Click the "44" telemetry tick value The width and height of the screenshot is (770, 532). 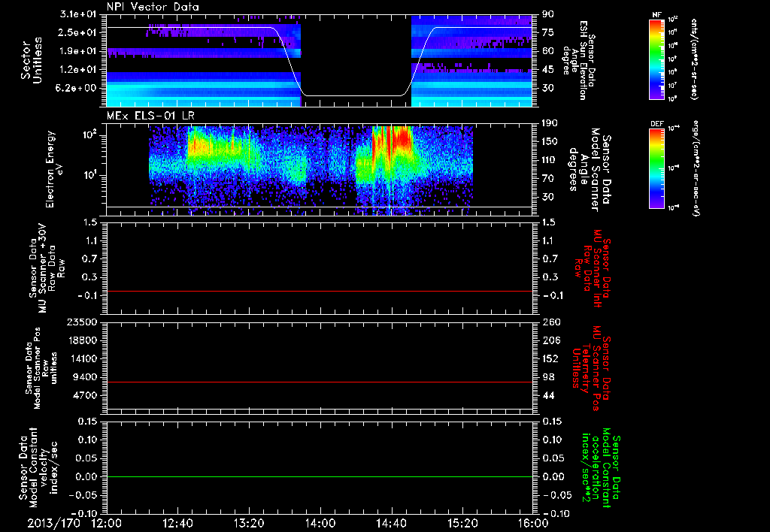pyautogui.click(x=548, y=395)
